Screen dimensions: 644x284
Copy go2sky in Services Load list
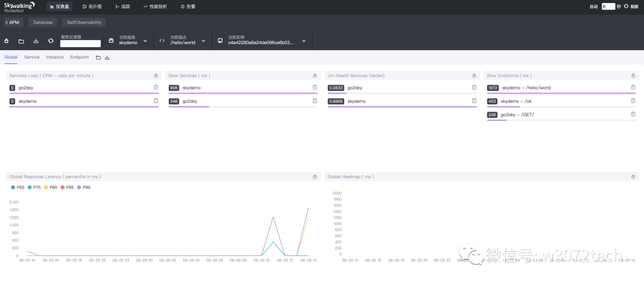point(156,87)
